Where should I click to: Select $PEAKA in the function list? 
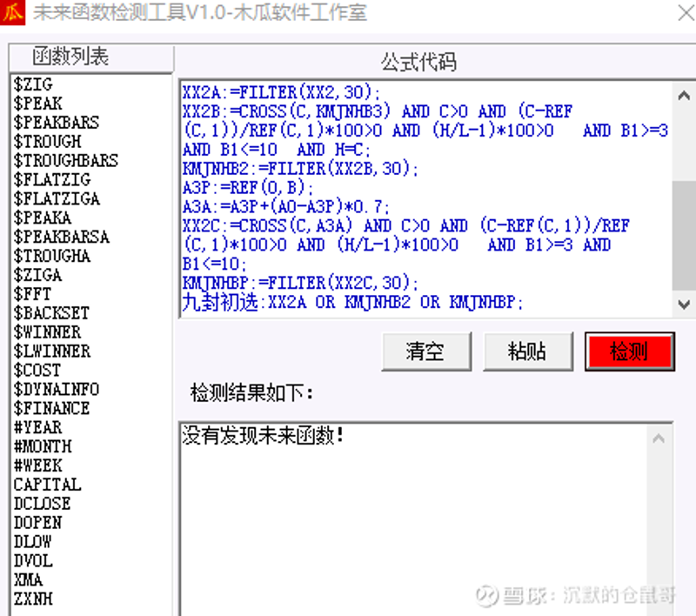(x=43, y=218)
